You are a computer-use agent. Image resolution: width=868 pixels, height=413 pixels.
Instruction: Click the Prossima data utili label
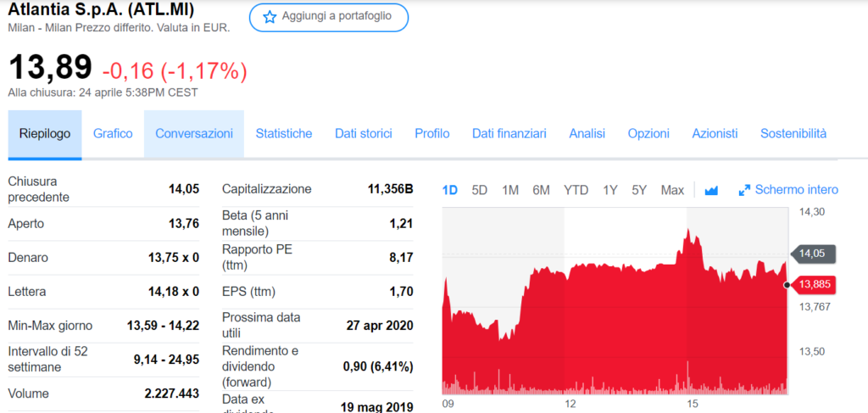point(261,326)
